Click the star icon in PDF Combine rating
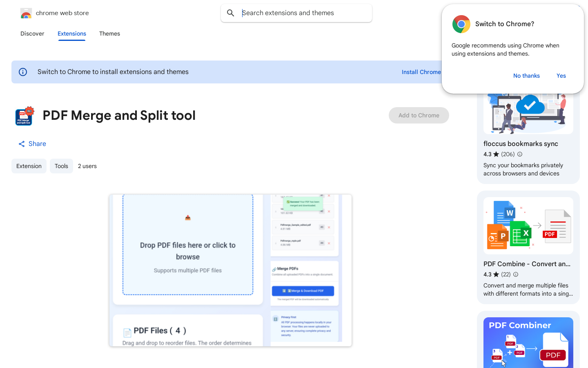The width and height of the screenshot is (588, 368). tap(496, 274)
